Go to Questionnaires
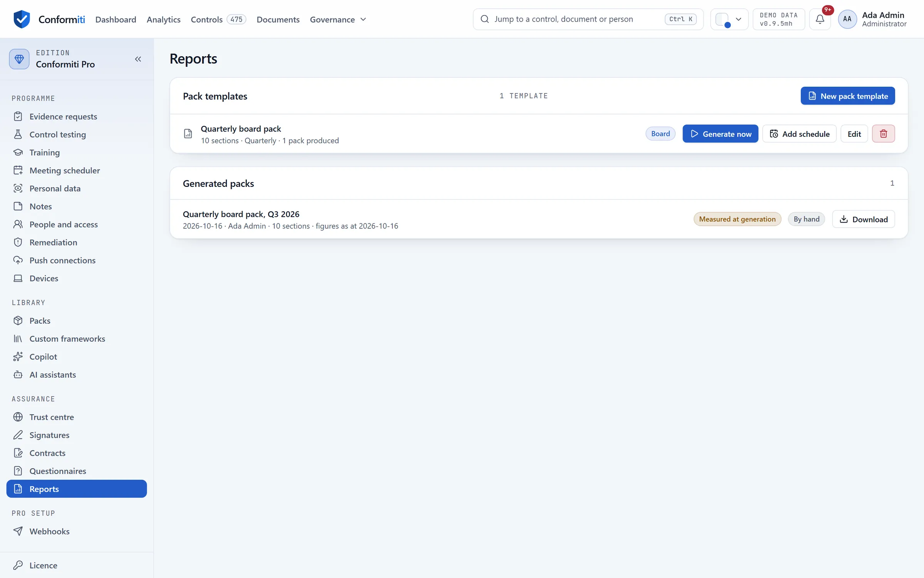This screenshot has height=578, width=924. click(x=77, y=471)
